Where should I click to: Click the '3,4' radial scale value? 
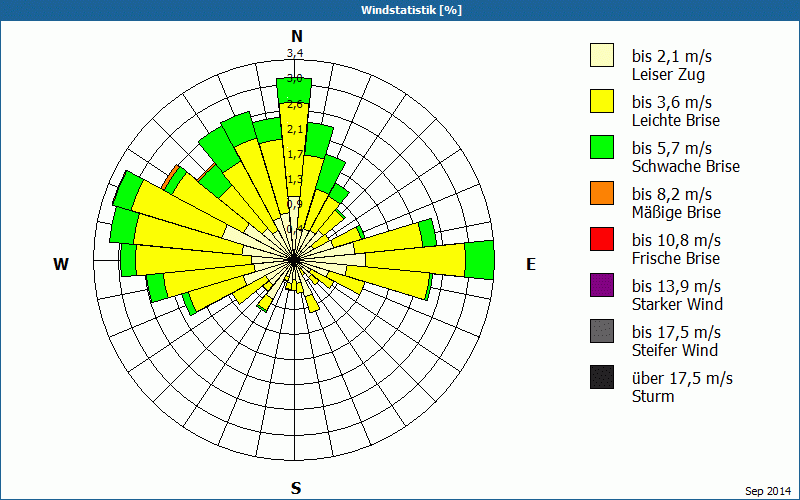(x=295, y=53)
